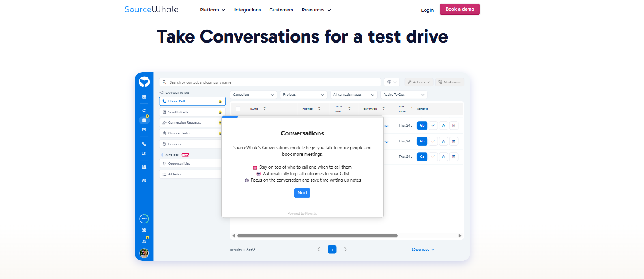
Task: Expand the Platform menu in the top navigation
Action: coord(213,10)
